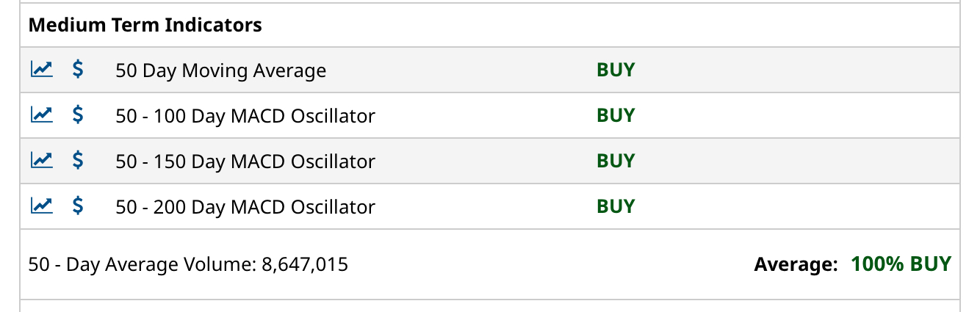Click the Medium Term Indicators heading

tap(145, 25)
